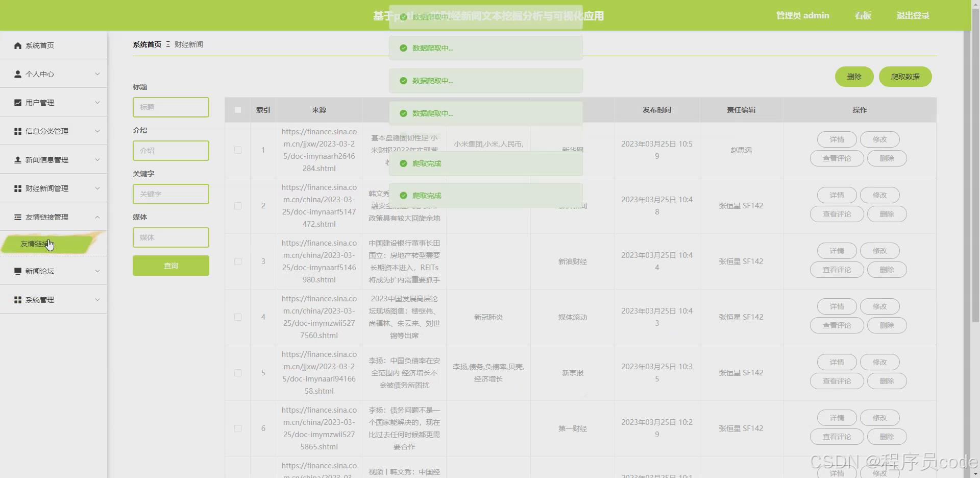Click the home icon beside 系统首页
The height and width of the screenshot is (478, 980).
pyautogui.click(x=18, y=45)
